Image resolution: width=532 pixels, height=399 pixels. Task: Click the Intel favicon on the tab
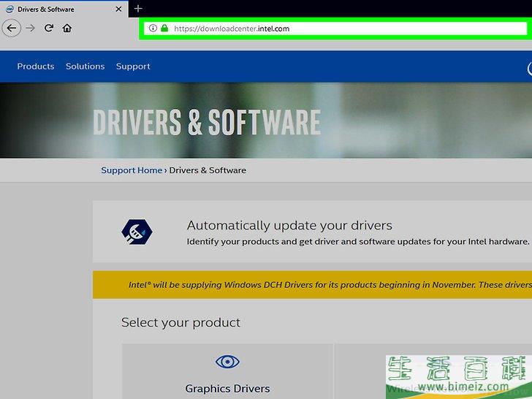click(9, 9)
